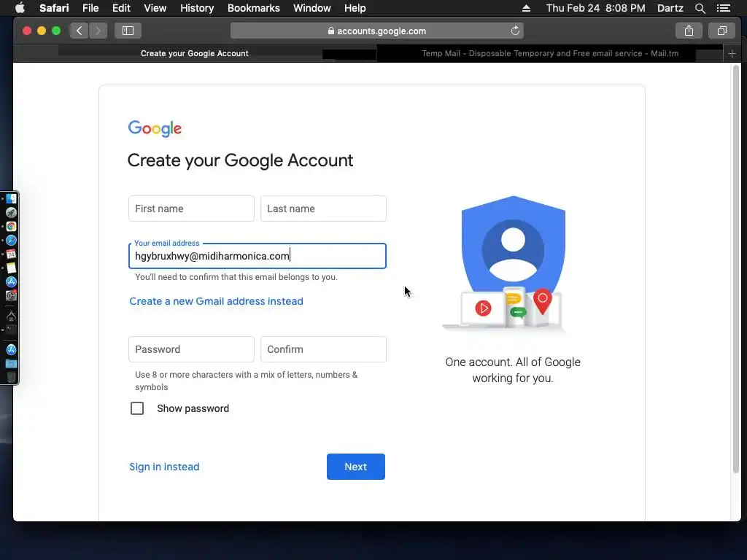Click the Last name field

(323, 209)
